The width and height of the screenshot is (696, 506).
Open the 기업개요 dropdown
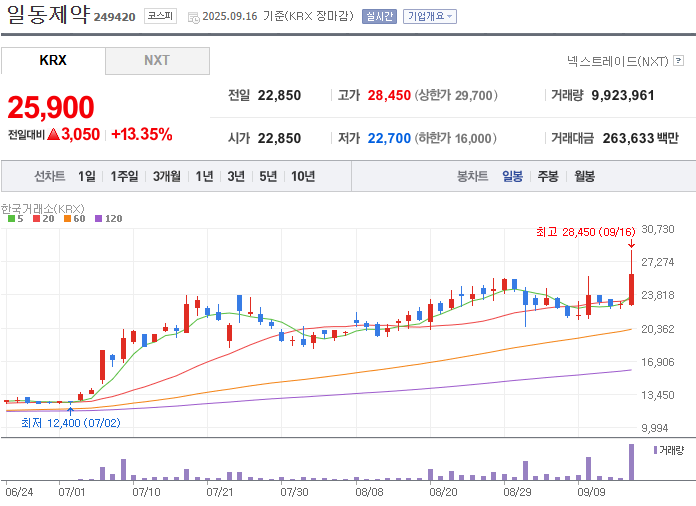point(429,16)
